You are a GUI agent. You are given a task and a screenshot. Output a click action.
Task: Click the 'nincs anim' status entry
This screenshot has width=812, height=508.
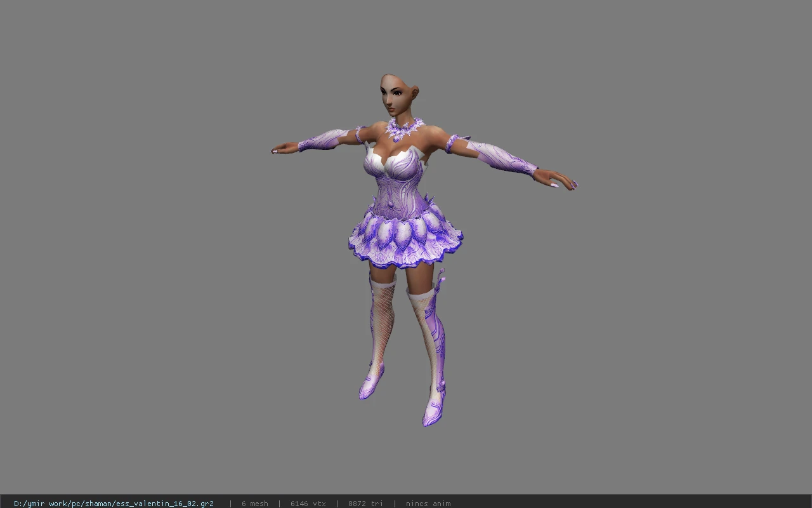coord(428,504)
